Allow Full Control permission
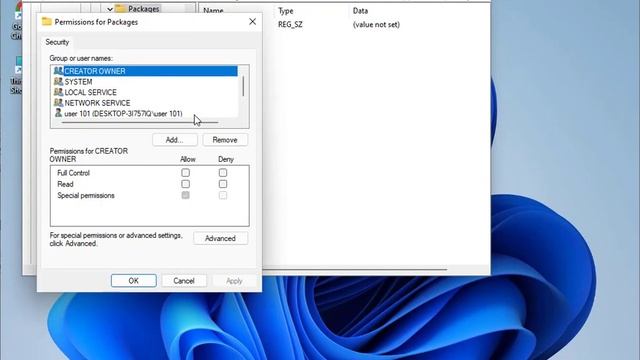 point(185,173)
